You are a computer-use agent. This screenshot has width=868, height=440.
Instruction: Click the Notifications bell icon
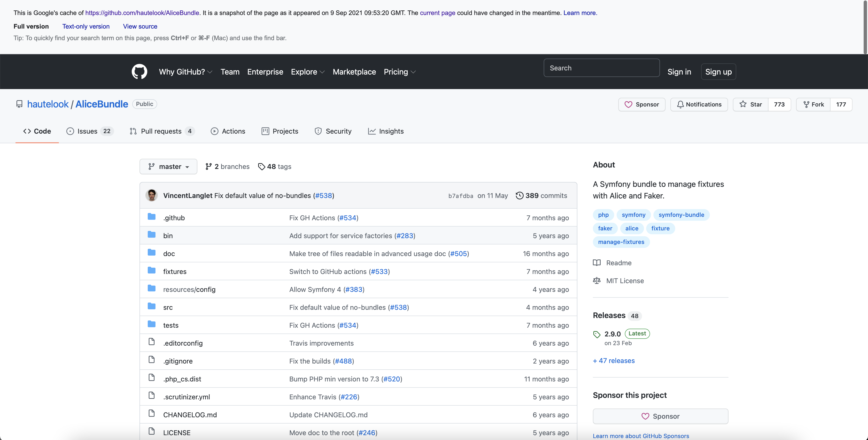680,104
